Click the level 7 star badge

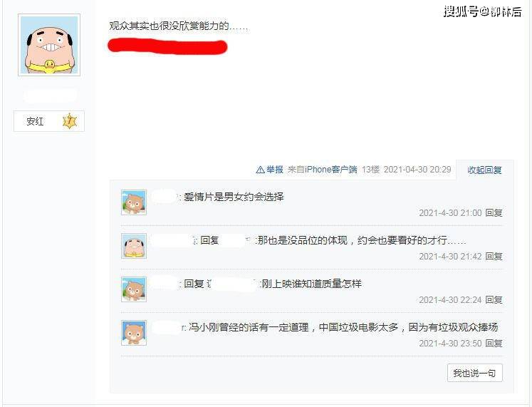click(x=70, y=121)
